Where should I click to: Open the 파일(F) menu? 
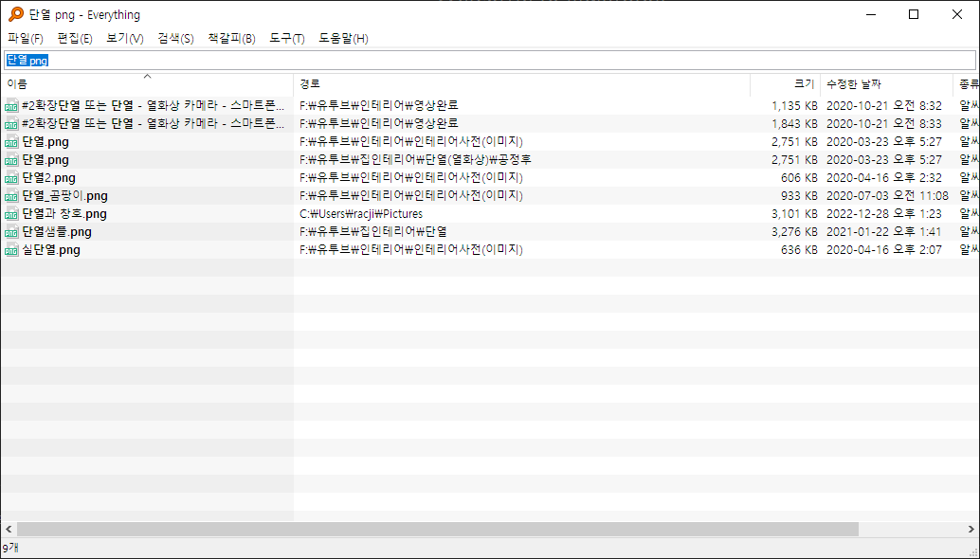[25, 39]
